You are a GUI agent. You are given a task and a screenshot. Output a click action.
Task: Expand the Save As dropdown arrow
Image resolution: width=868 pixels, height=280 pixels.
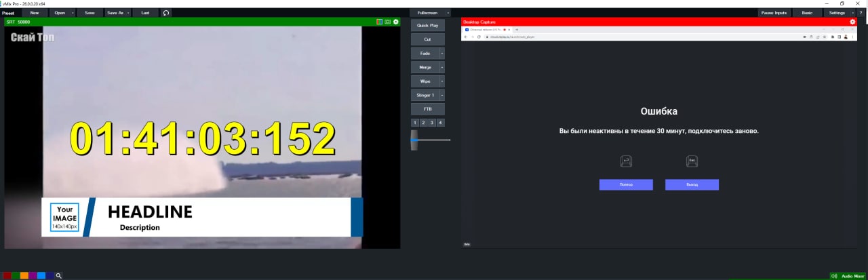pos(128,12)
